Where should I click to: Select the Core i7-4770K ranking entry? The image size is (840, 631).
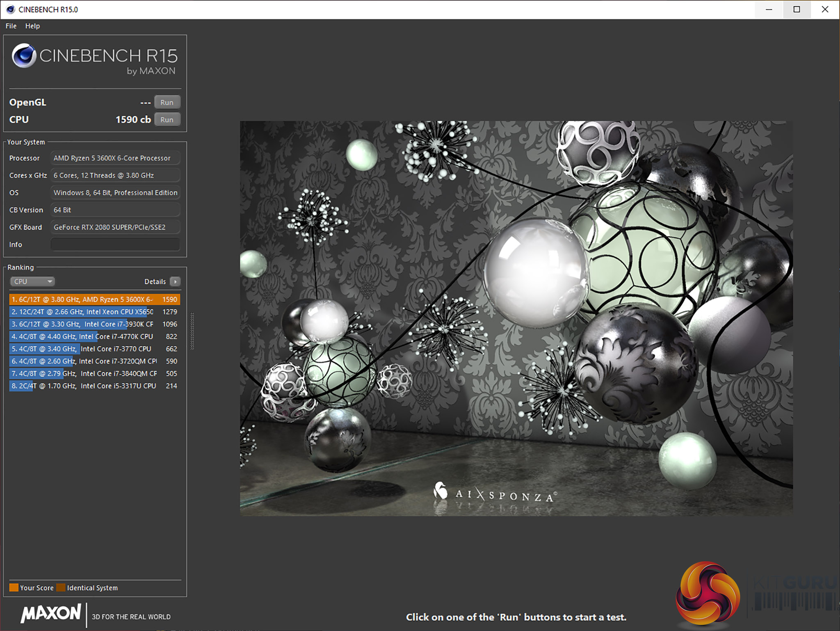pos(94,336)
